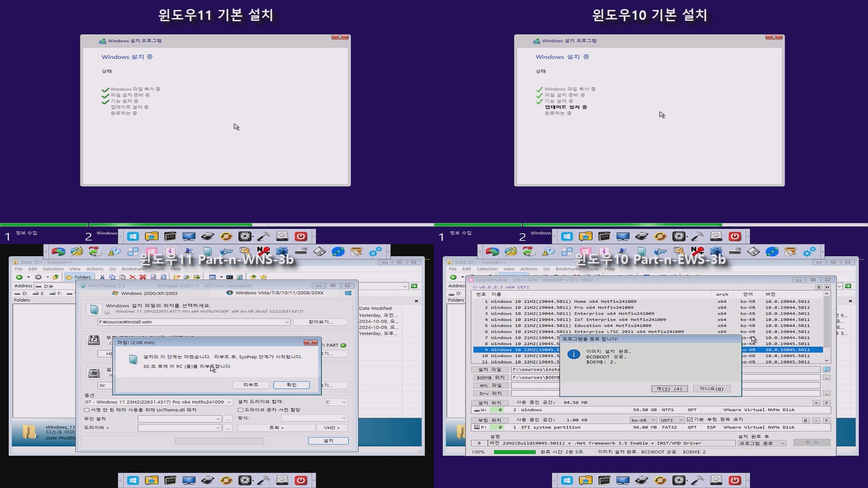Open the Go menu in Explorer++ behind EasyWinSetup
This screenshot has height=488, width=868.
(546, 269)
